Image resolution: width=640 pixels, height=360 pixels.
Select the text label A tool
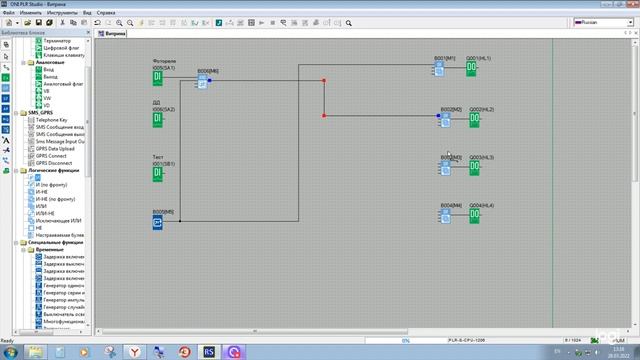pos(6,140)
